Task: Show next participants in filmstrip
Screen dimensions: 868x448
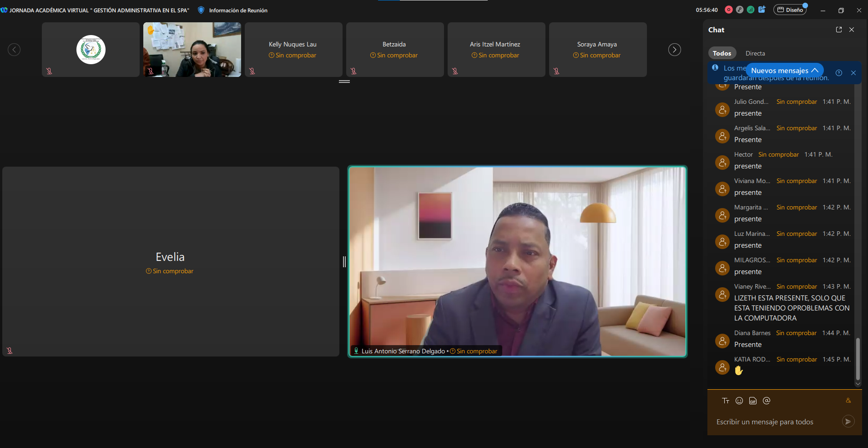Action: click(675, 50)
